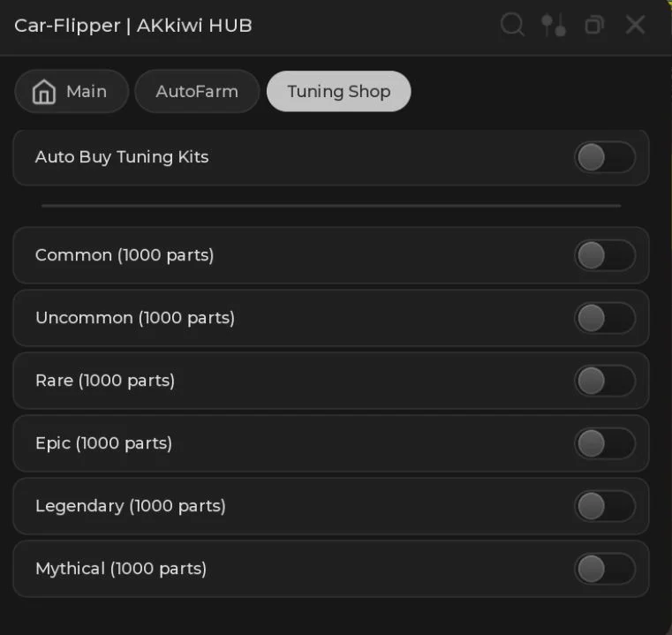Viewport: 672px width, 635px height.
Task: Open the search magnifier icon
Action: click(x=512, y=25)
